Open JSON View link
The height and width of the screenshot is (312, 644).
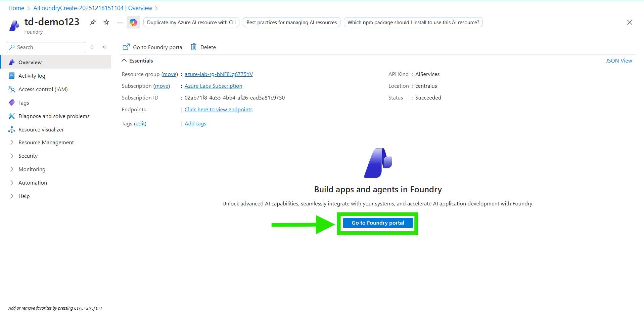coord(618,61)
